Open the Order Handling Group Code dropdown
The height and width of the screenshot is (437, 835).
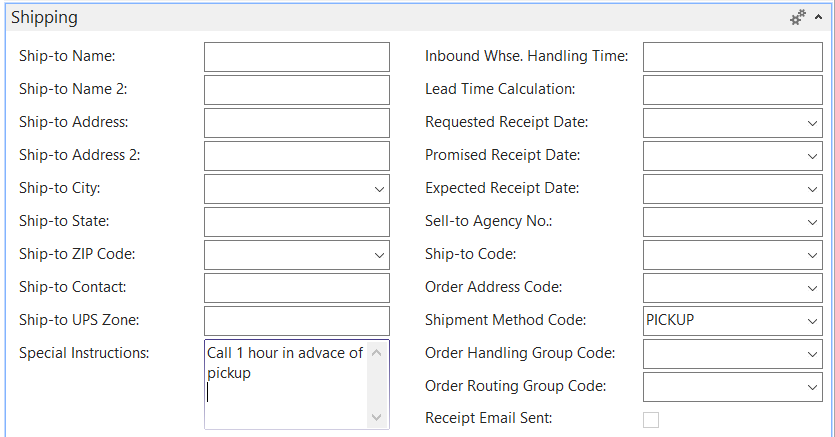[x=812, y=354]
